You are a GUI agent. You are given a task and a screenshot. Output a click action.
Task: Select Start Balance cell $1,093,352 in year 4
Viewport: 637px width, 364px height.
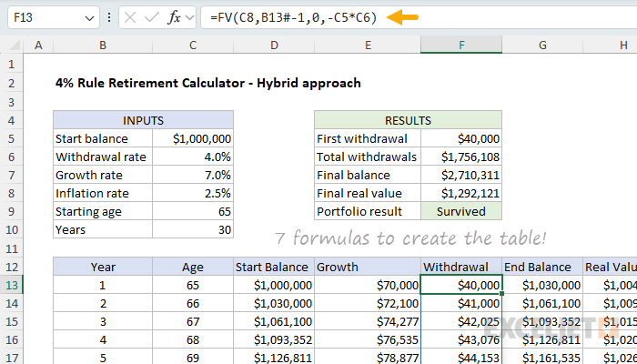274,340
